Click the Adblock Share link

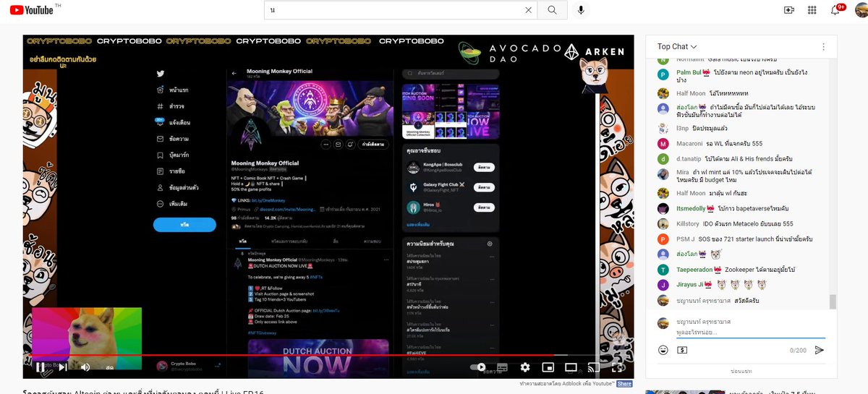pos(624,384)
